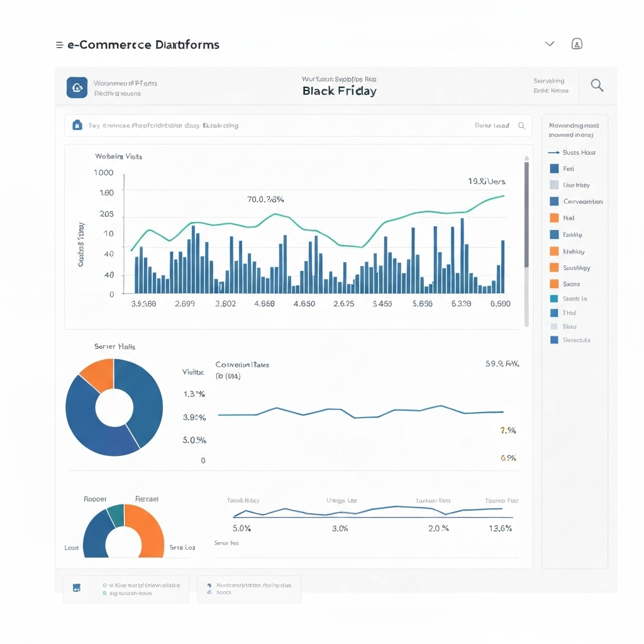
Task: Click the orange 'Hel' legend color swatch
Action: 554,218
